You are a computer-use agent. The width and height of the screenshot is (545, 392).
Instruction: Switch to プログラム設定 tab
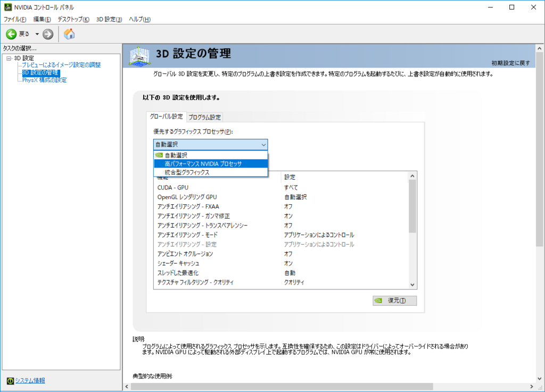(205, 118)
